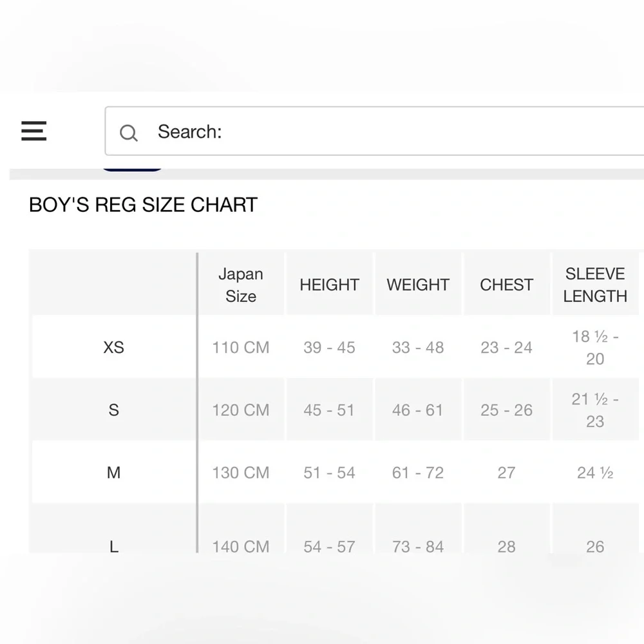Click the sleeve length 21 ½ - 23
Image resolution: width=644 pixels, height=644 pixels.
pyautogui.click(x=595, y=410)
